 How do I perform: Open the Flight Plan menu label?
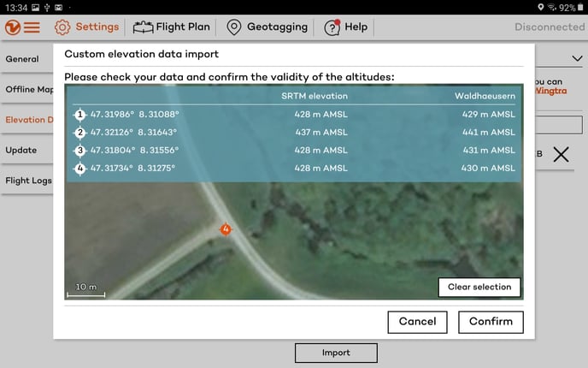[x=183, y=27]
